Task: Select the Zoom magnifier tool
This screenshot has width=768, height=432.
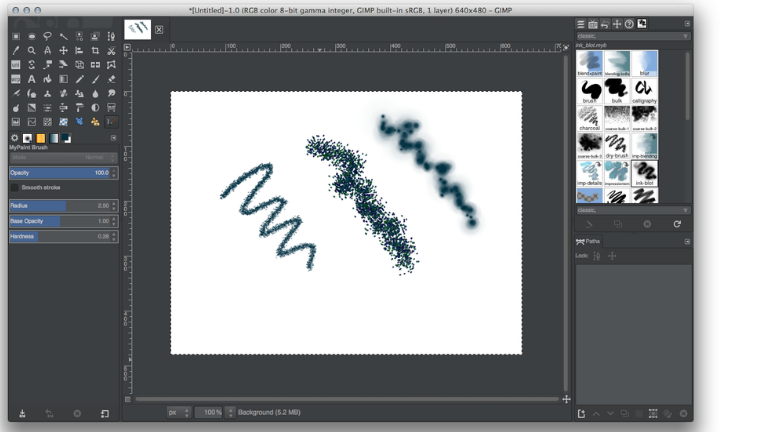Action: pyautogui.click(x=32, y=50)
